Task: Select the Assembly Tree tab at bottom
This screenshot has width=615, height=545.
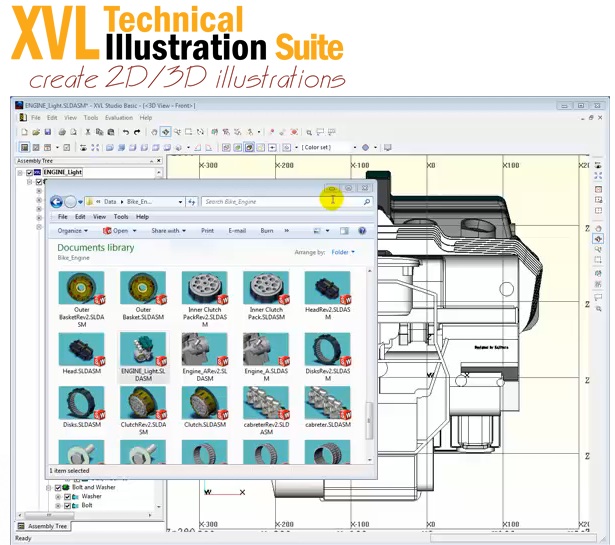Action: coord(43,526)
